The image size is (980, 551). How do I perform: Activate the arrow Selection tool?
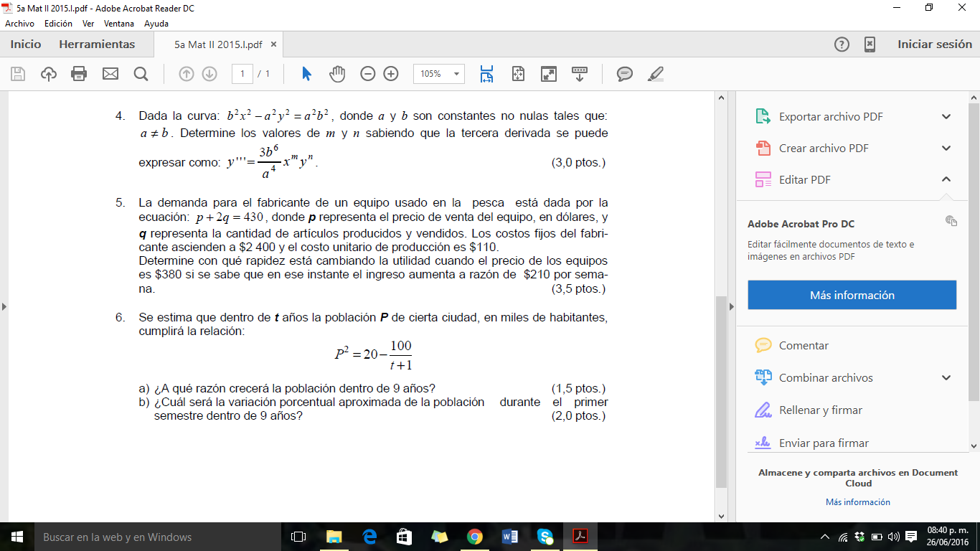307,74
